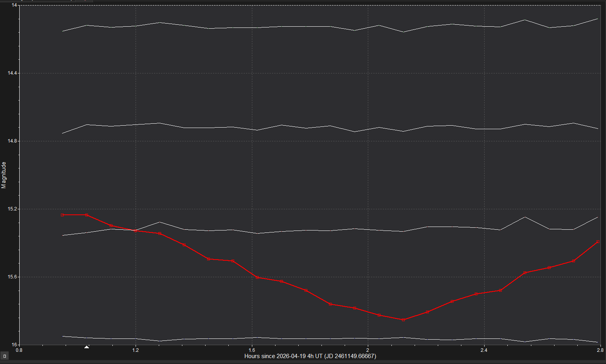Click the 2 tick label on hours axis
This screenshot has height=364, width=606.
tap(368, 350)
